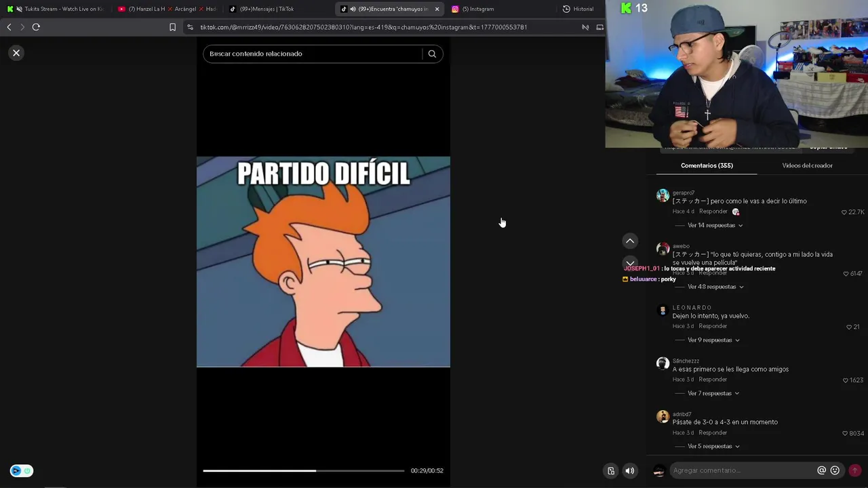Viewport: 868px width, 488px height.
Task: Click Responder on Sánchezzz's comment
Action: click(713, 380)
